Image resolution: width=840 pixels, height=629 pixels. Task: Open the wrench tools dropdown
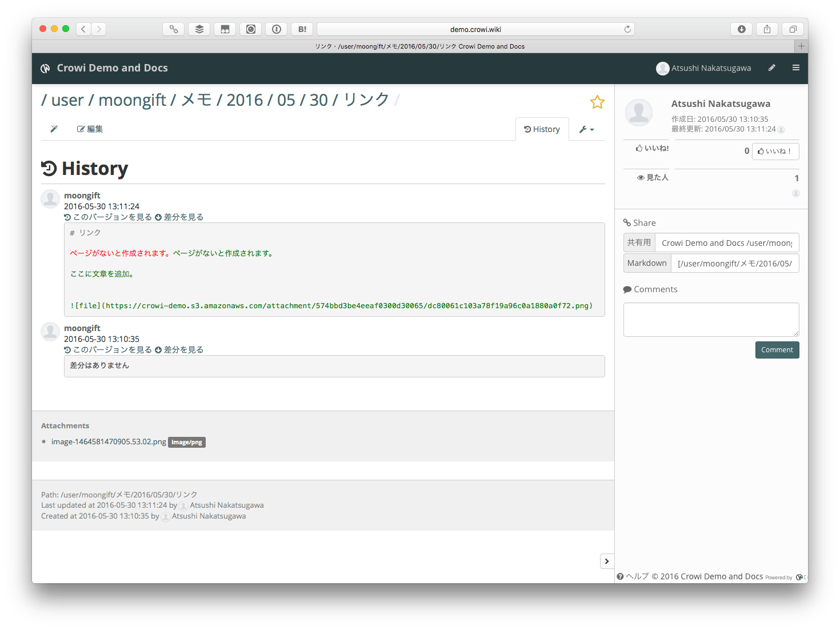(586, 130)
